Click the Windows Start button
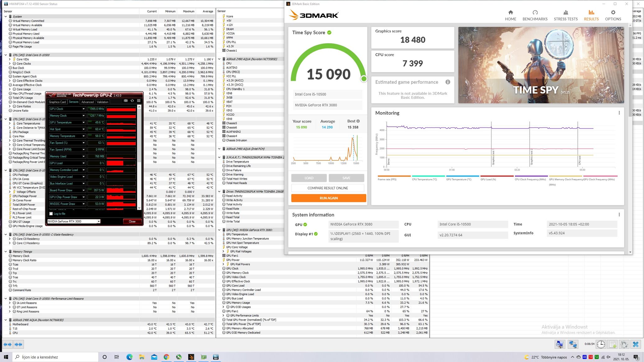 (x=6, y=357)
